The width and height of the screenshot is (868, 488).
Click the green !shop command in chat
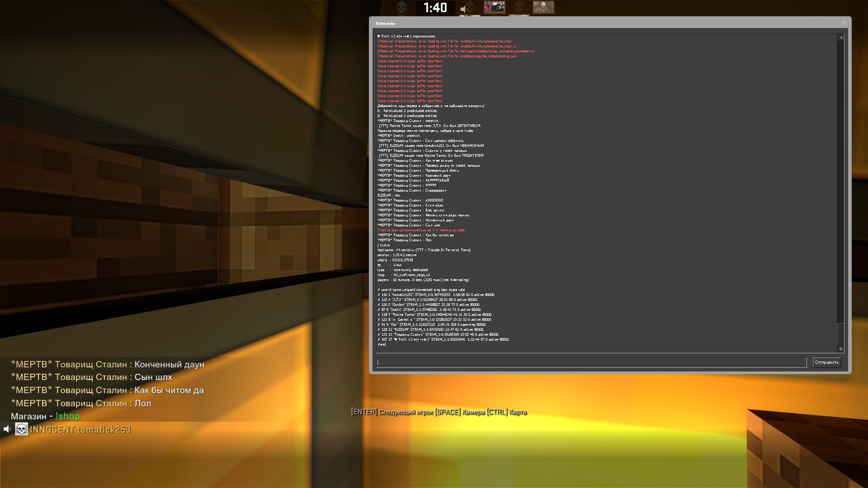click(x=67, y=416)
